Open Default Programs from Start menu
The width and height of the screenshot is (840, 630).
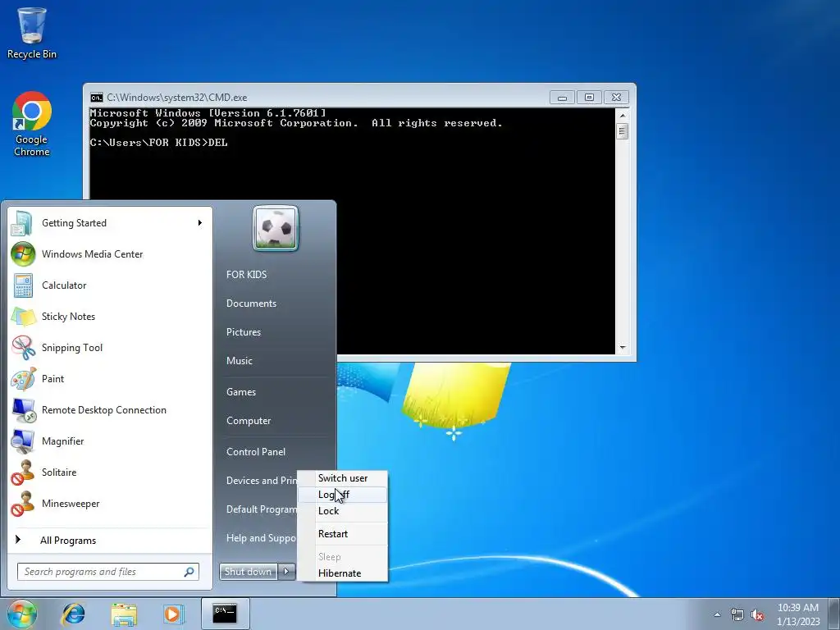262,509
